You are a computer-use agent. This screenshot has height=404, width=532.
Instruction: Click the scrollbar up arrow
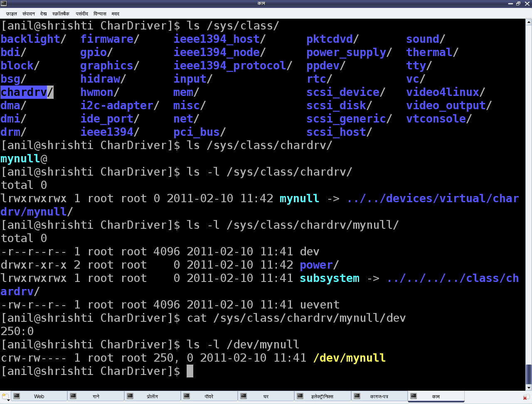529,22
